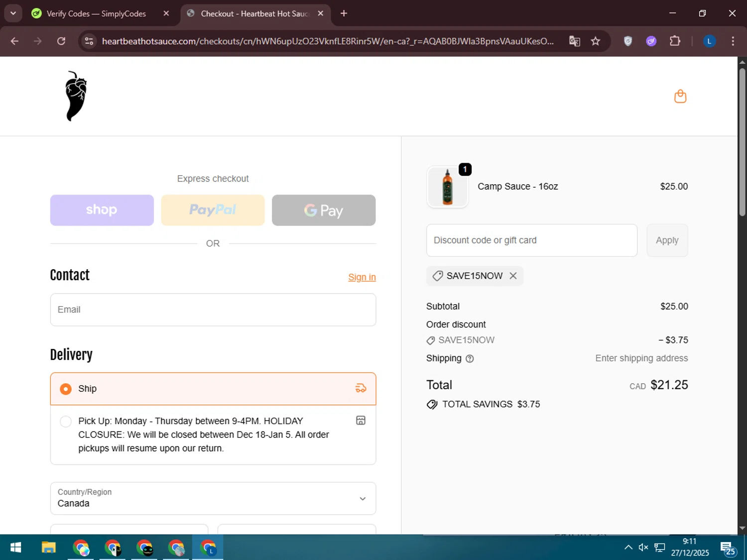The image size is (747, 560).
Task: Click the shipping help question mark icon
Action: pyautogui.click(x=470, y=358)
